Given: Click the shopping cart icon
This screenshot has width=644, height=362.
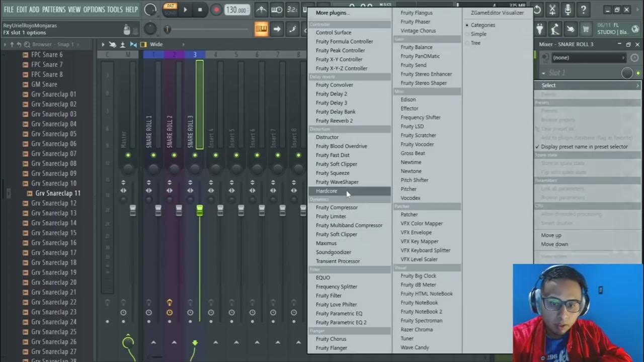Looking at the screenshot, I should [x=586, y=29].
